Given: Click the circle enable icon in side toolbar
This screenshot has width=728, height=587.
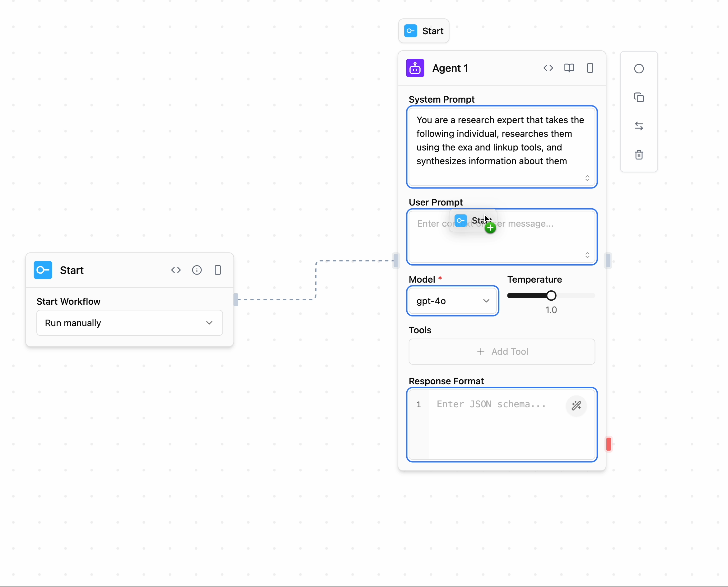Looking at the screenshot, I should point(639,69).
